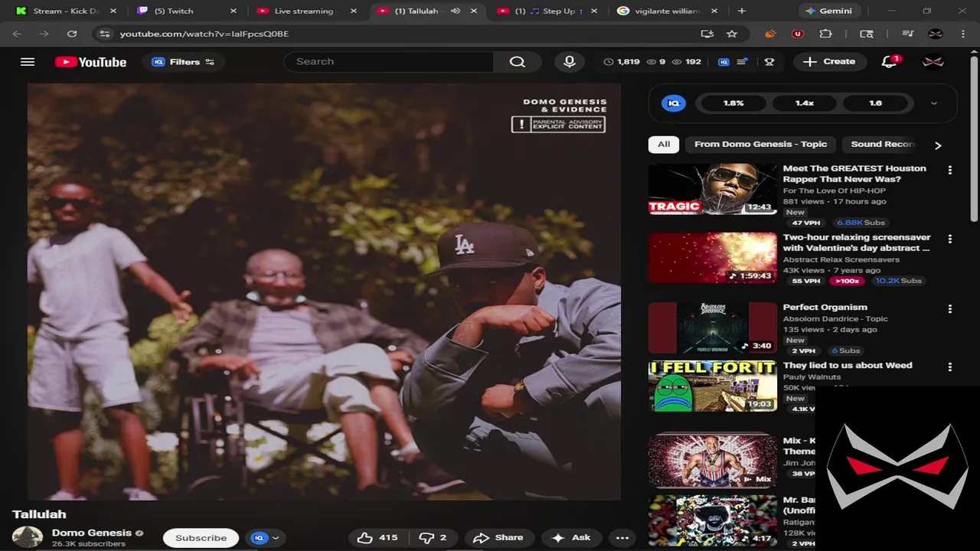
Task: Open the vidIQ dropdown beside Subscribe
Action: (x=264, y=538)
